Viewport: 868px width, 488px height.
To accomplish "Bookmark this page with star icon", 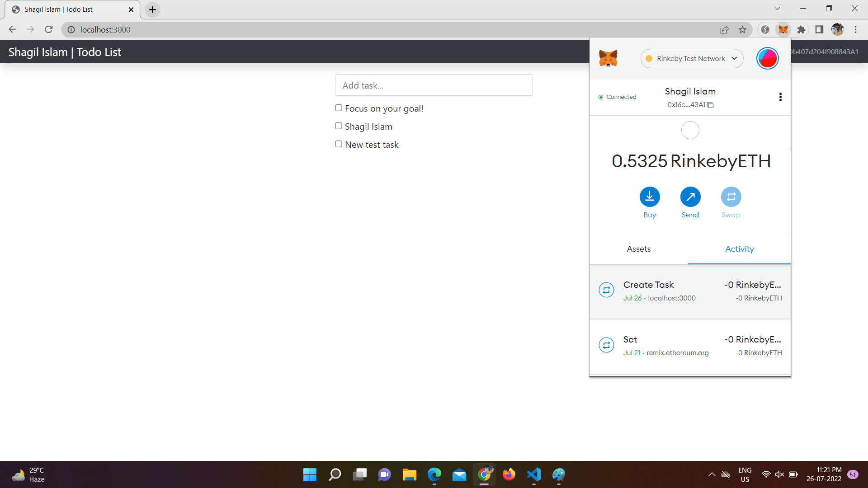I will pyautogui.click(x=742, y=30).
